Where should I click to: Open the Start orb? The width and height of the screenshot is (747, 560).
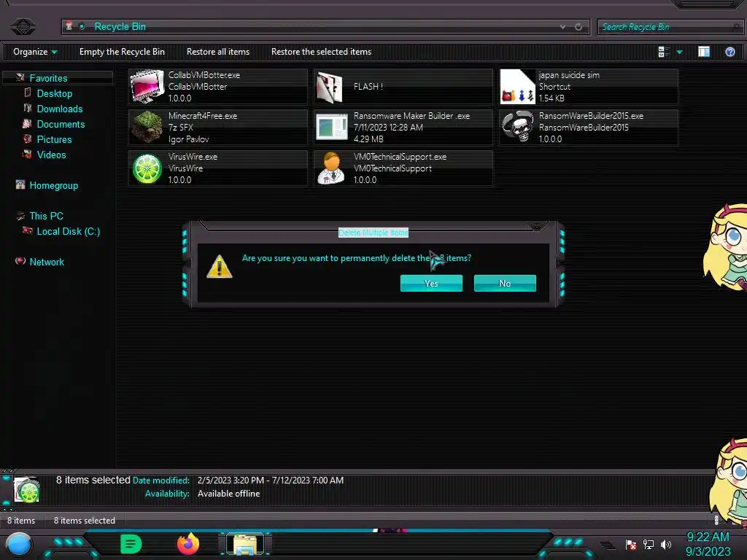coord(19,544)
